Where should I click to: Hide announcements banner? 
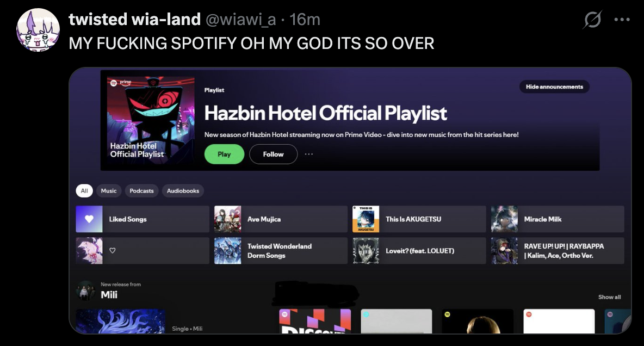554,86
